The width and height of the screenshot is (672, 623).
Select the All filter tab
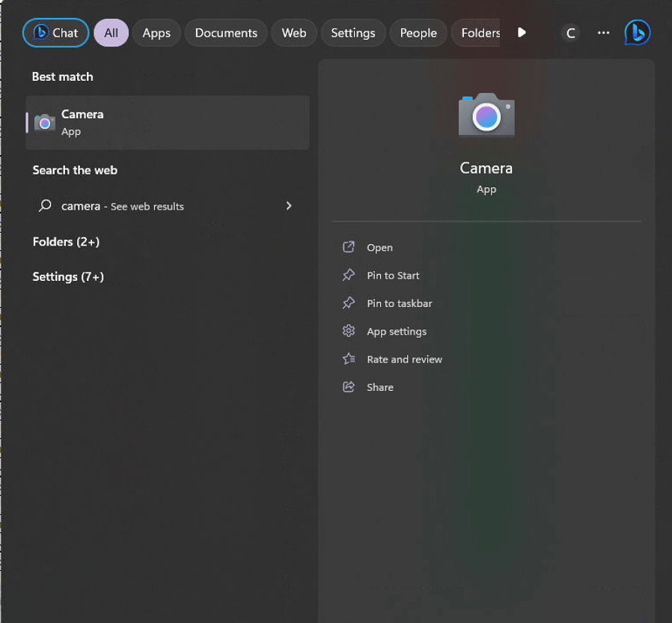click(111, 33)
